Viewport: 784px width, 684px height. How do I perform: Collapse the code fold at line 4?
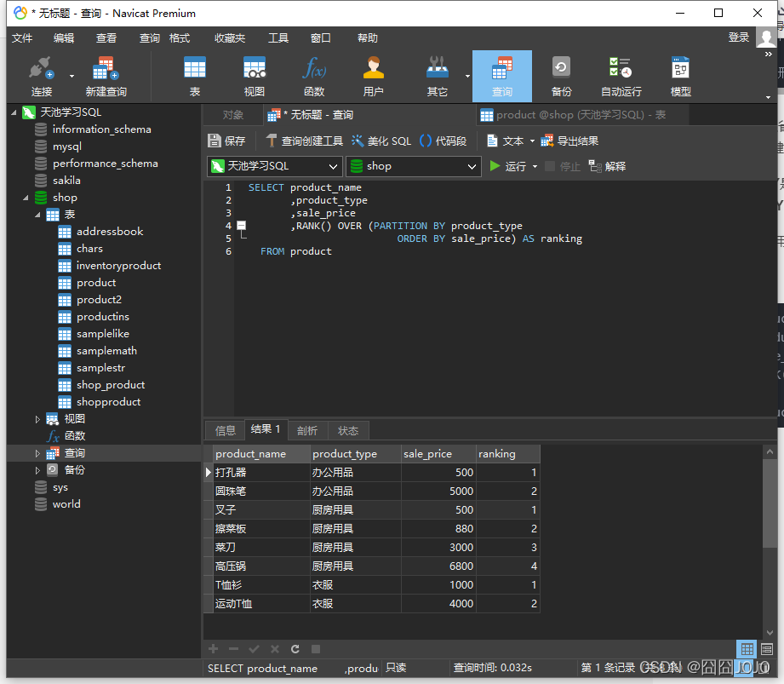click(x=242, y=225)
